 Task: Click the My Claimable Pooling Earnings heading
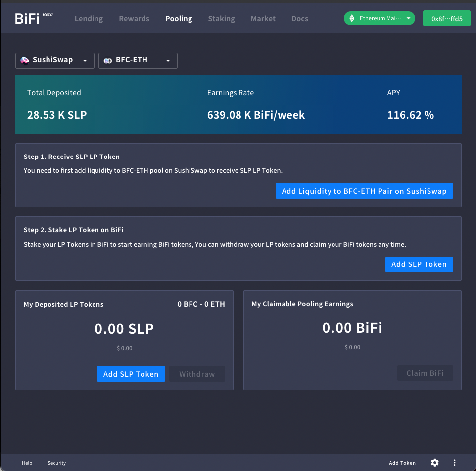(302, 304)
